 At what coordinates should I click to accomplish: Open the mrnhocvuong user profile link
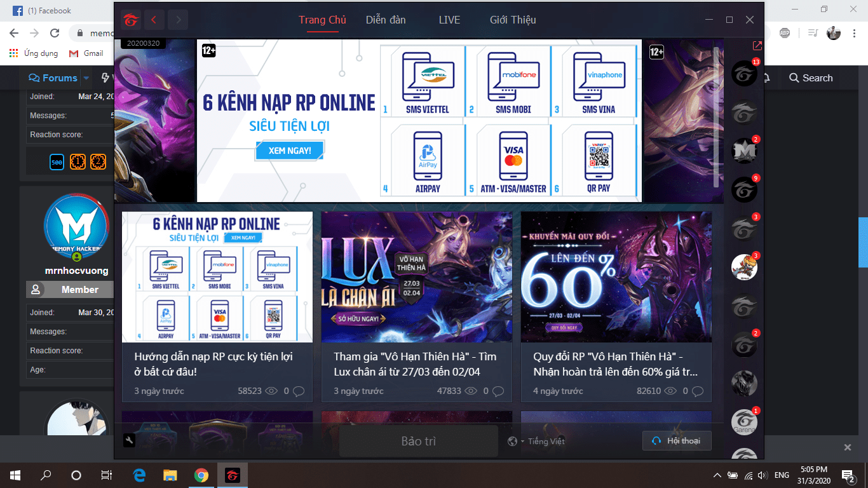click(x=76, y=271)
